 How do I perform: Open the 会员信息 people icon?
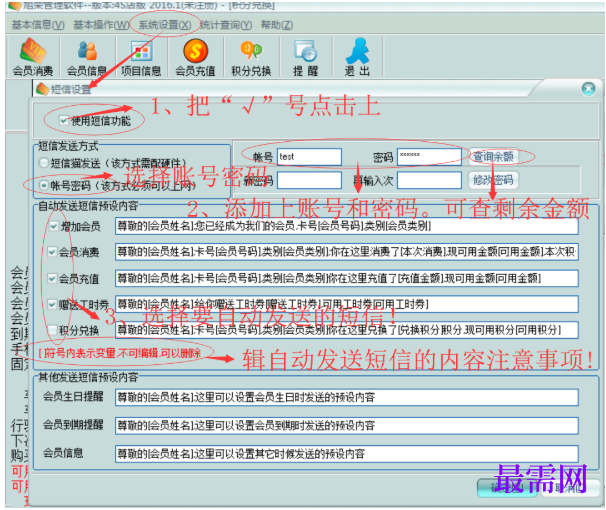(x=87, y=57)
